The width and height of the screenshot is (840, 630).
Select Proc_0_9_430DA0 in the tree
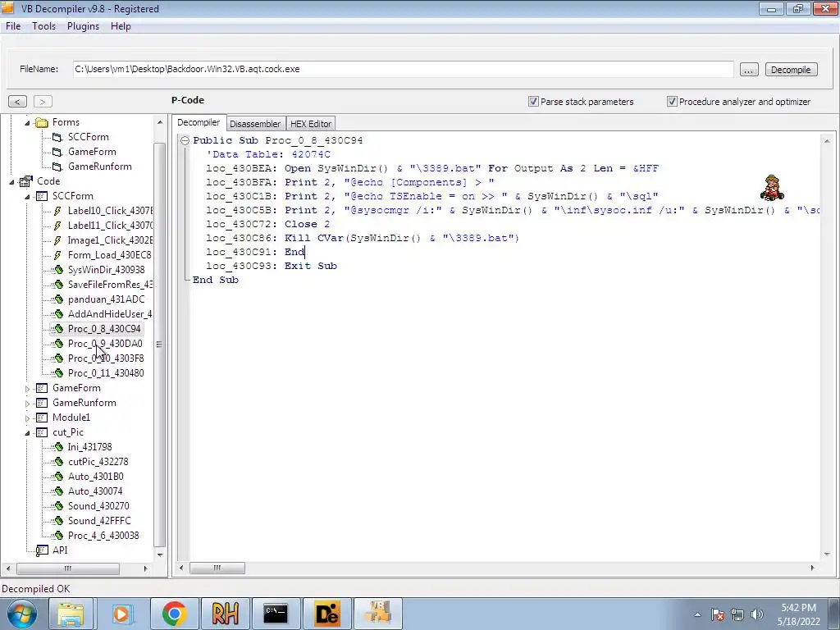point(105,344)
